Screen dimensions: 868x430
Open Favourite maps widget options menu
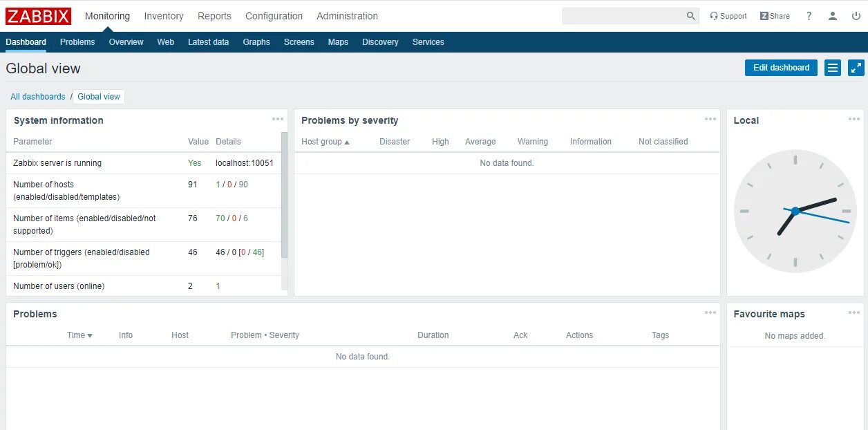pyautogui.click(x=854, y=312)
